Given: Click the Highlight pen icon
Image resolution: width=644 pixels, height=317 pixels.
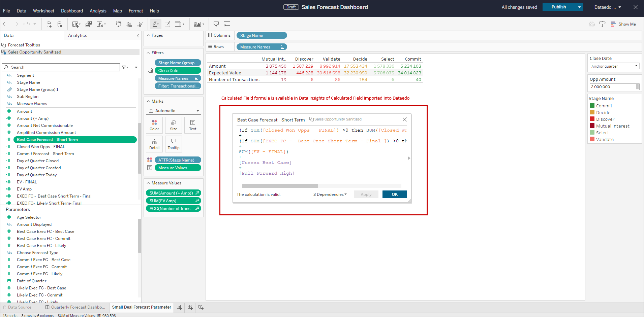Looking at the screenshot, I should (156, 24).
